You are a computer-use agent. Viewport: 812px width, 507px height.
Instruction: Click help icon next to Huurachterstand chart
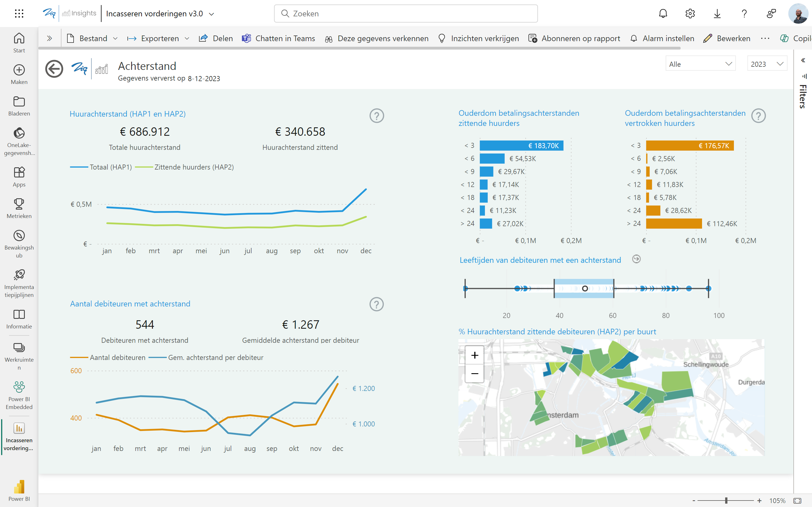click(376, 116)
